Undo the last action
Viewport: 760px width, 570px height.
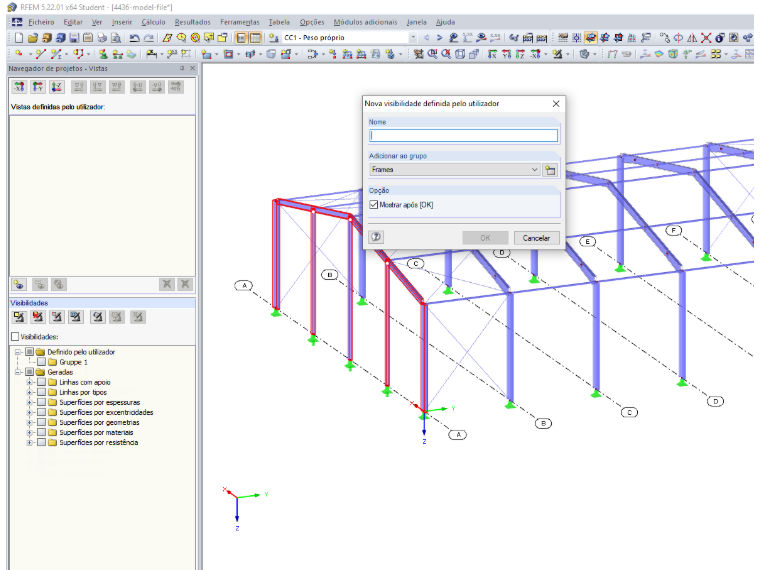pyautogui.click(x=134, y=38)
